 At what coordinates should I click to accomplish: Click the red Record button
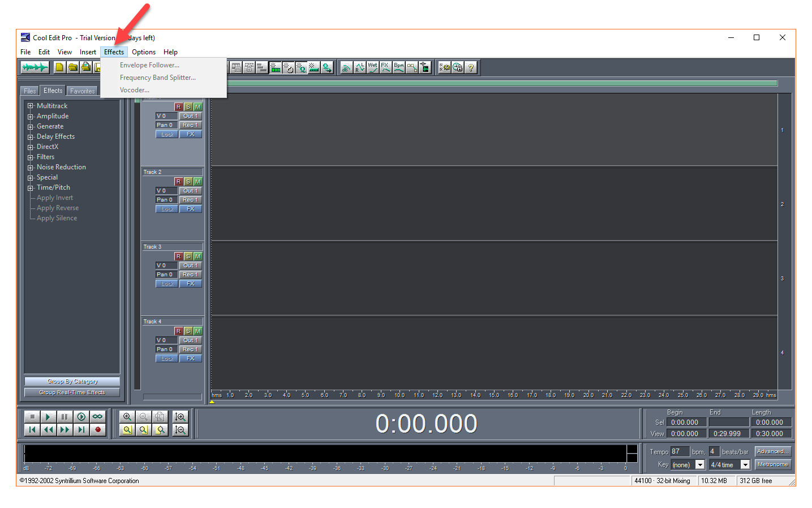(x=97, y=430)
